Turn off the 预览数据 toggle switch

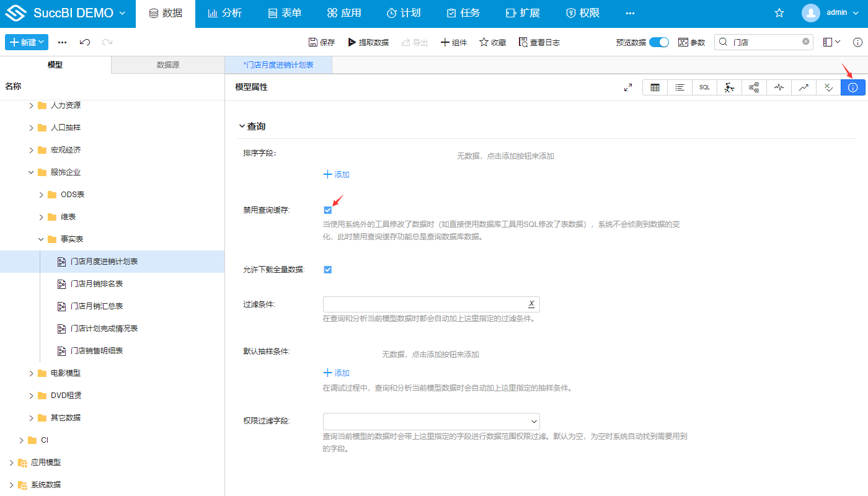659,42
